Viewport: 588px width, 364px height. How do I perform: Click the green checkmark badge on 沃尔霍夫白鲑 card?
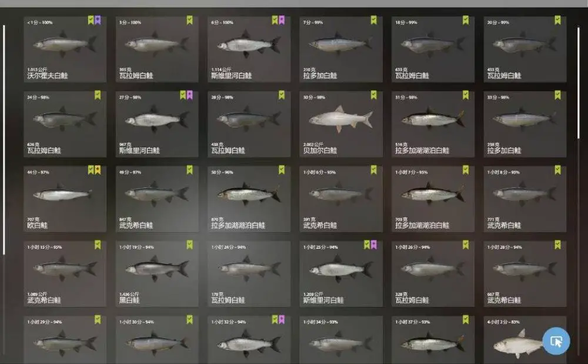91,20
